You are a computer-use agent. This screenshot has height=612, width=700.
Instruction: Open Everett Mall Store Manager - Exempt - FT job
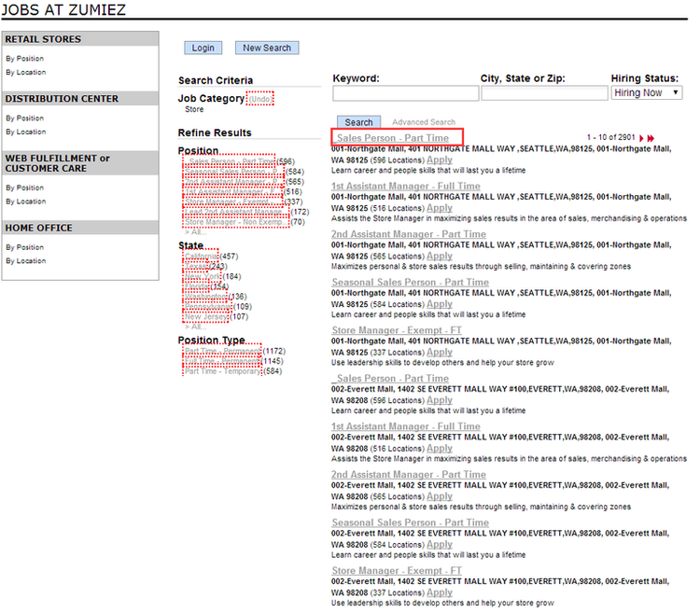[x=397, y=571]
